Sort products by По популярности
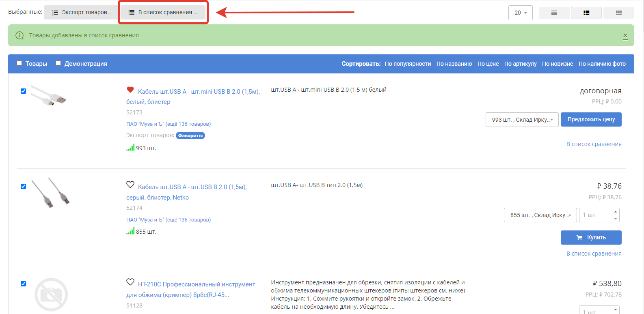The width and height of the screenshot is (644, 314). 408,64
